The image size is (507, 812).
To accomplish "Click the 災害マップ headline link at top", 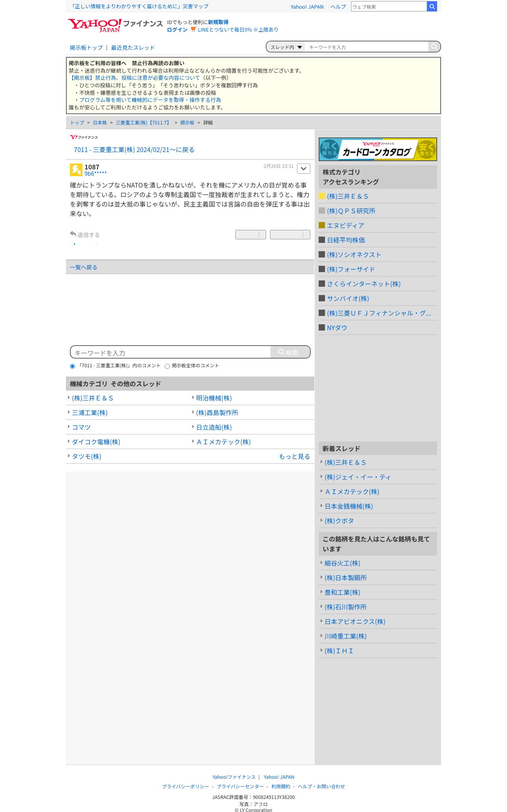I will tap(140, 6).
